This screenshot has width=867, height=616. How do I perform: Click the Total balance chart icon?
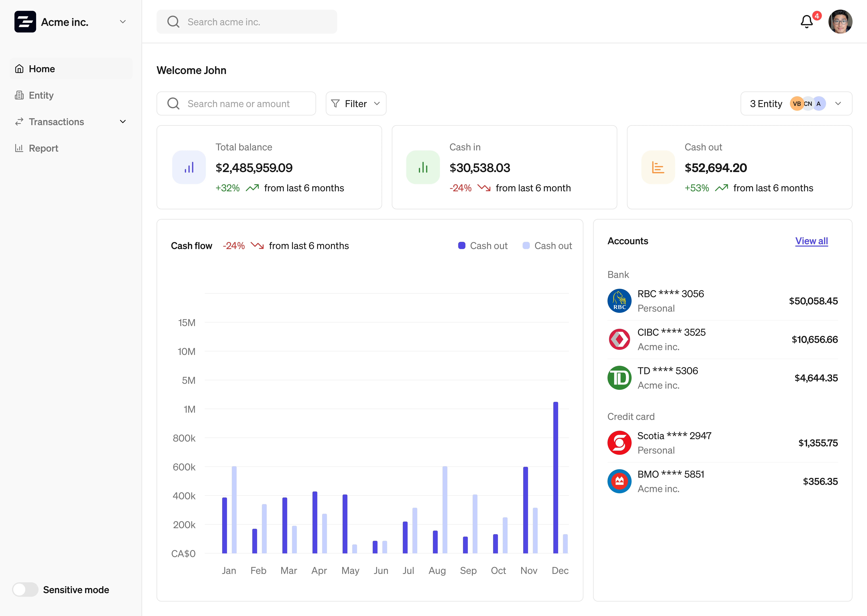click(189, 167)
